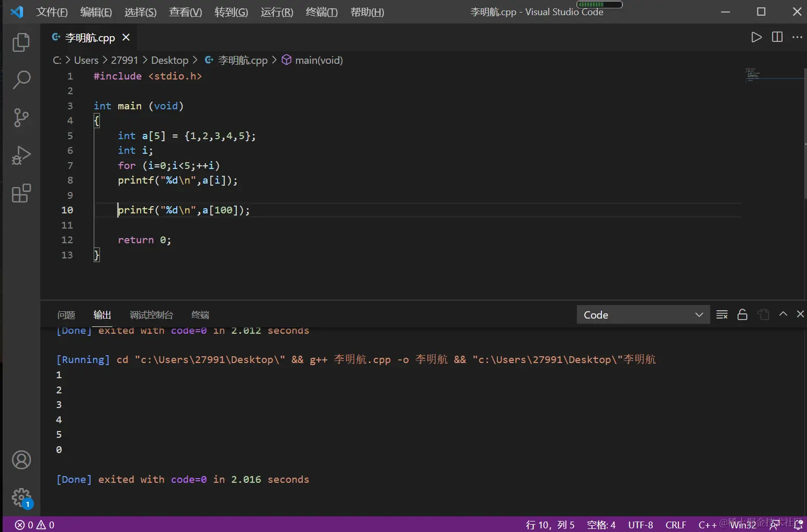Split the editor to the right

777,37
